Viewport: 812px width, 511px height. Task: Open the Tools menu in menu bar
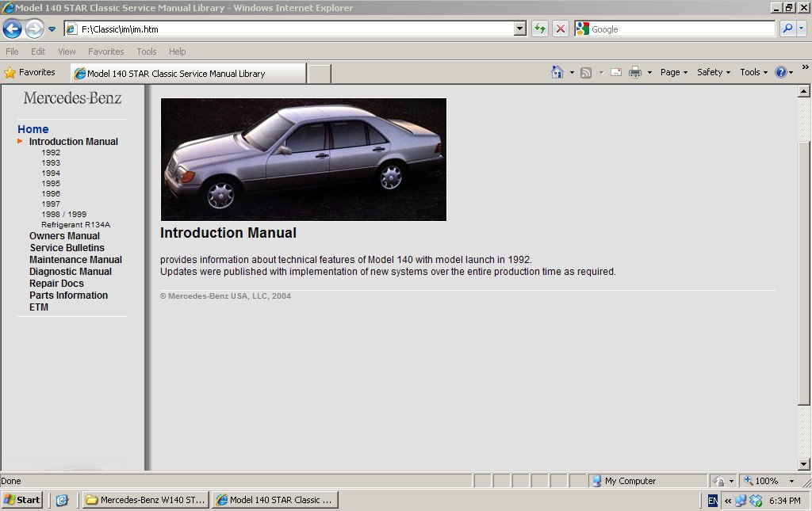click(146, 51)
